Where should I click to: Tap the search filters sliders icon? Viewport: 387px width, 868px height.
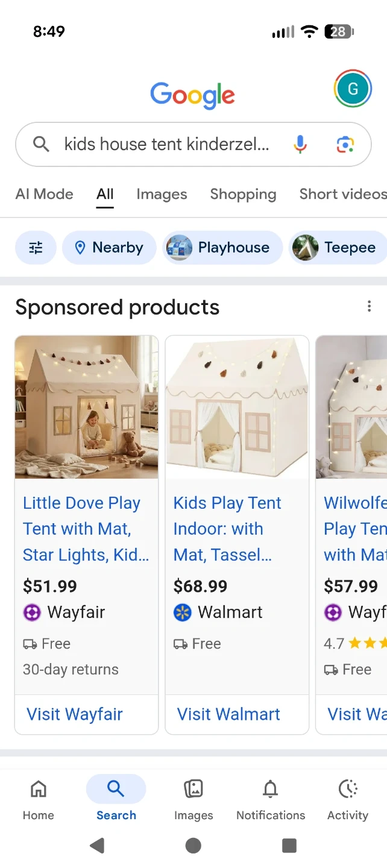[36, 248]
